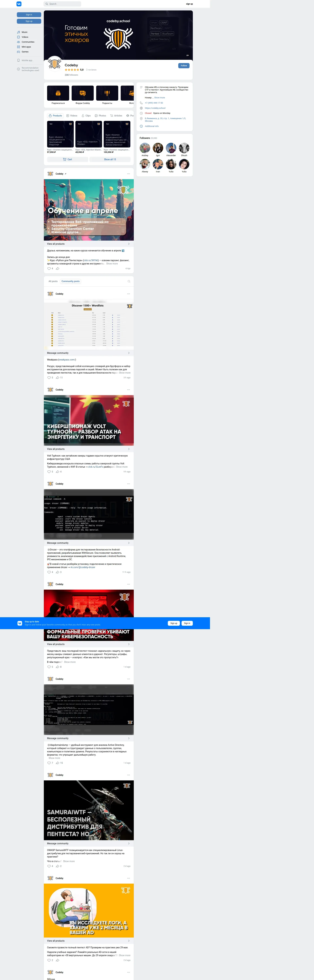Share the Drozer post

pos(59,572)
